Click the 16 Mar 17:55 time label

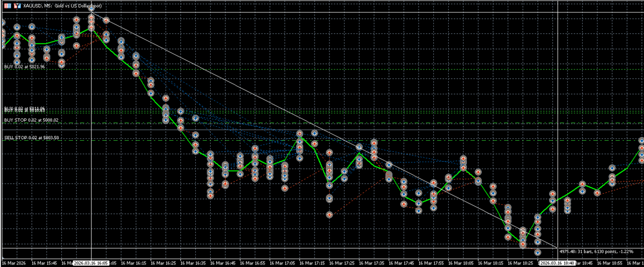pyautogui.click(x=431, y=263)
